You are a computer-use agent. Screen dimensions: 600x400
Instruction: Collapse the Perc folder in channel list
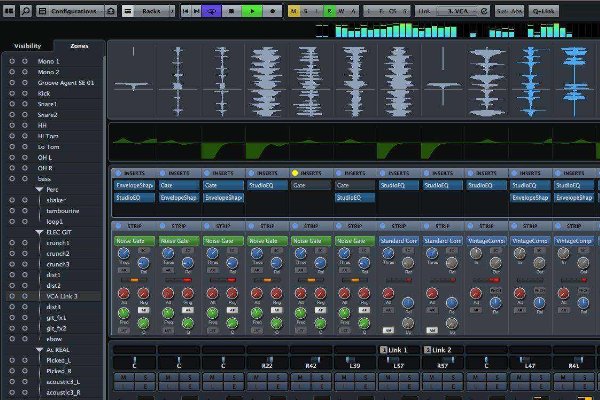39,189
